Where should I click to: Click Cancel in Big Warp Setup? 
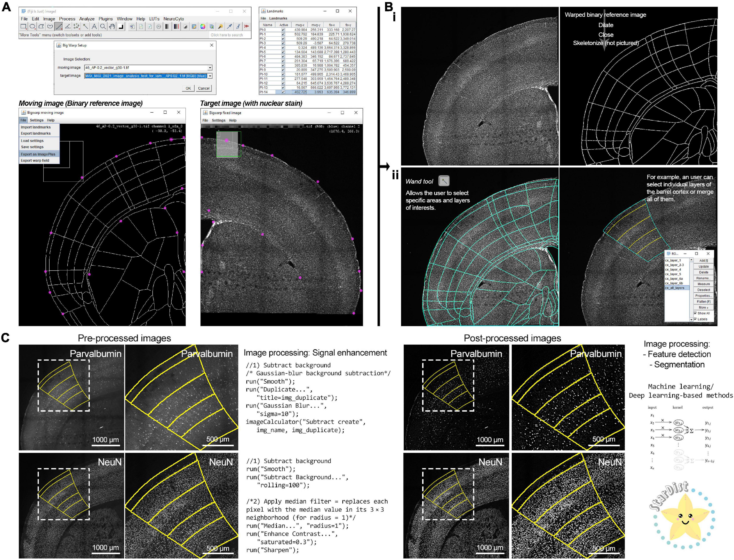click(204, 88)
